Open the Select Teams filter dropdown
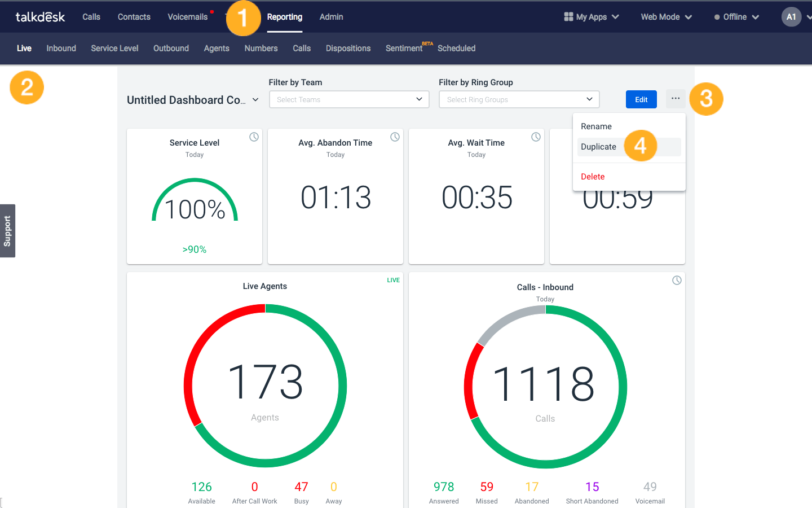Viewport: 812px width, 508px height. tap(349, 99)
